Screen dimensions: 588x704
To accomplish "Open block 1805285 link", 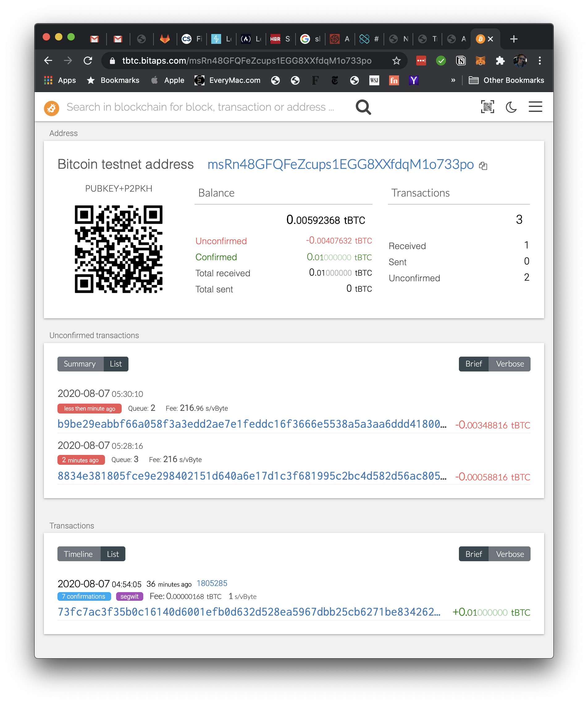I will point(212,584).
